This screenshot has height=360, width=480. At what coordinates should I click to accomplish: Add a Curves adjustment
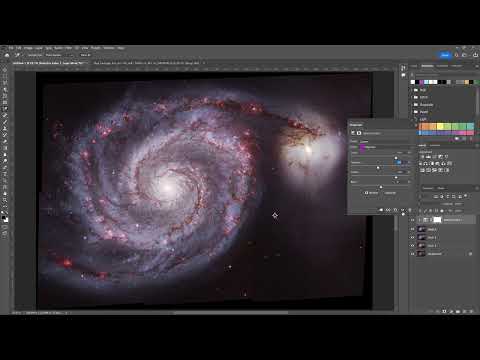pos(434,156)
